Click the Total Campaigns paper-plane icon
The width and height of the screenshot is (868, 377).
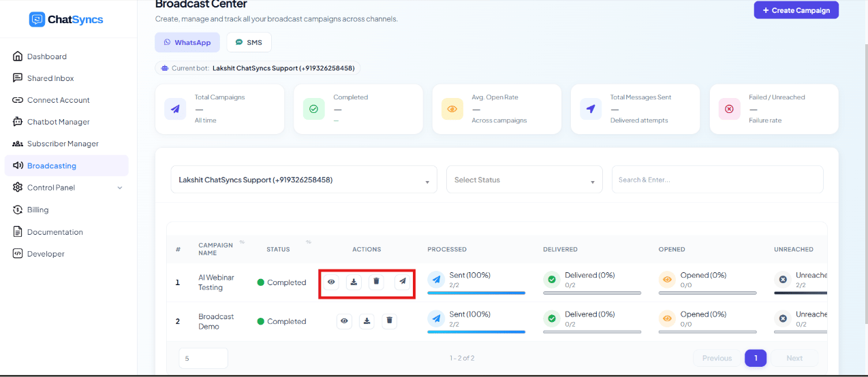[176, 109]
